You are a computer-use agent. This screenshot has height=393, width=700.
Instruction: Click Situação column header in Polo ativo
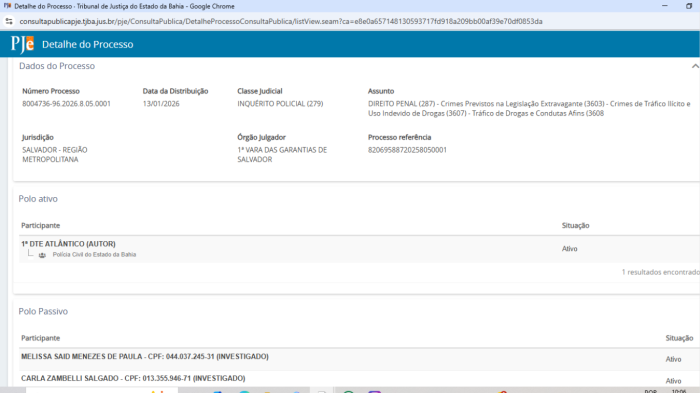coord(575,226)
